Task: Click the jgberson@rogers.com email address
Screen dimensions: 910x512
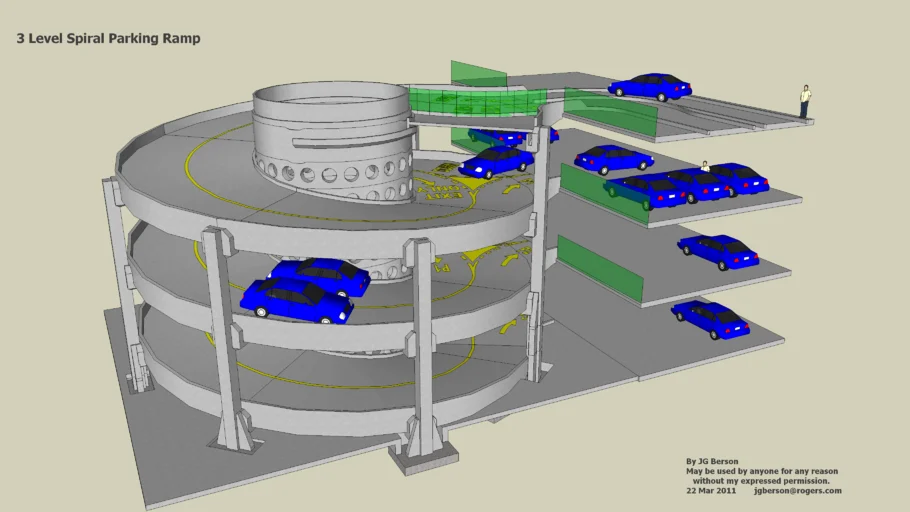Action: [x=797, y=491]
